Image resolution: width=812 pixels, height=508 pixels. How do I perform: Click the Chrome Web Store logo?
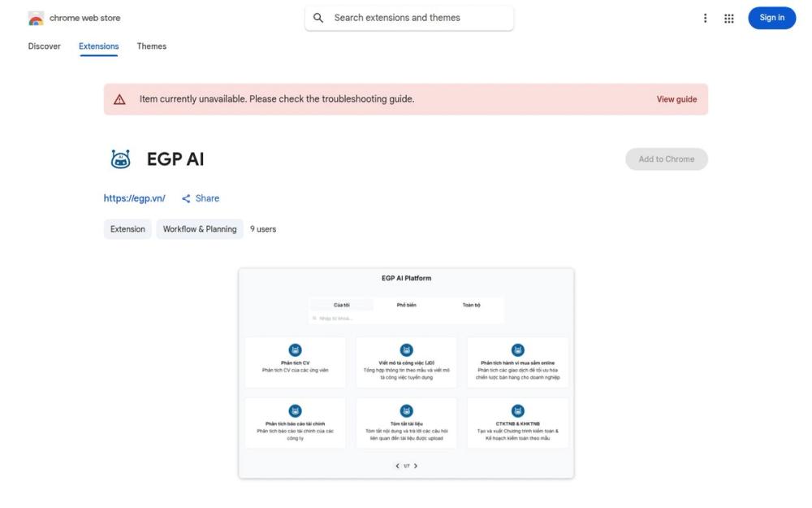[36, 18]
